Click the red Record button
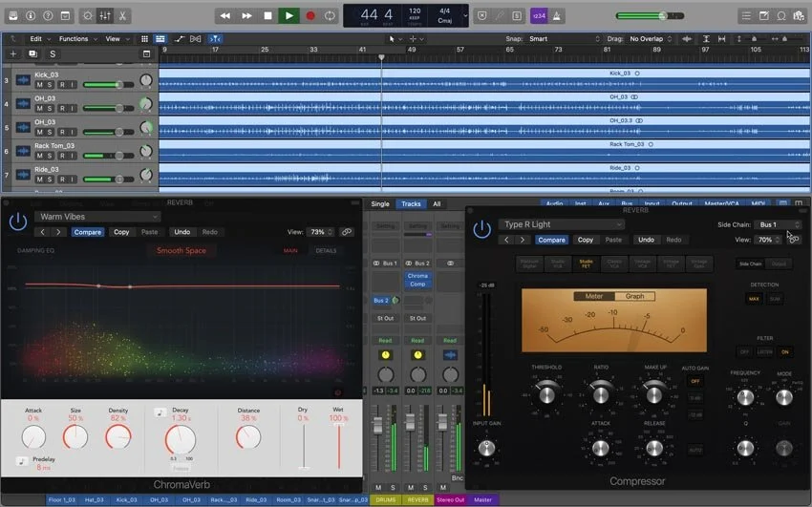The image size is (812, 507). click(x=310, y=15)
